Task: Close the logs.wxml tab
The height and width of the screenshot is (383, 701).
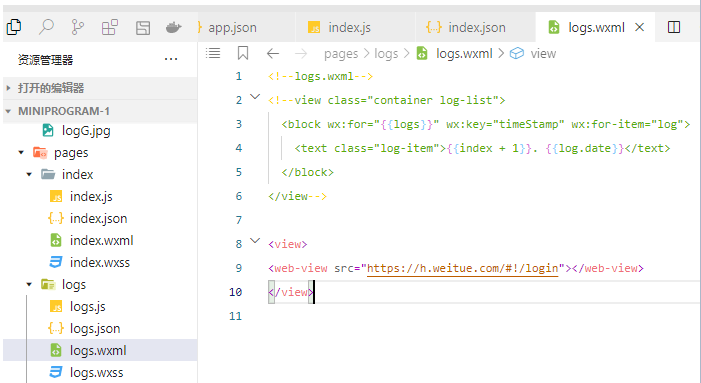Action: [x=639, y=27]
